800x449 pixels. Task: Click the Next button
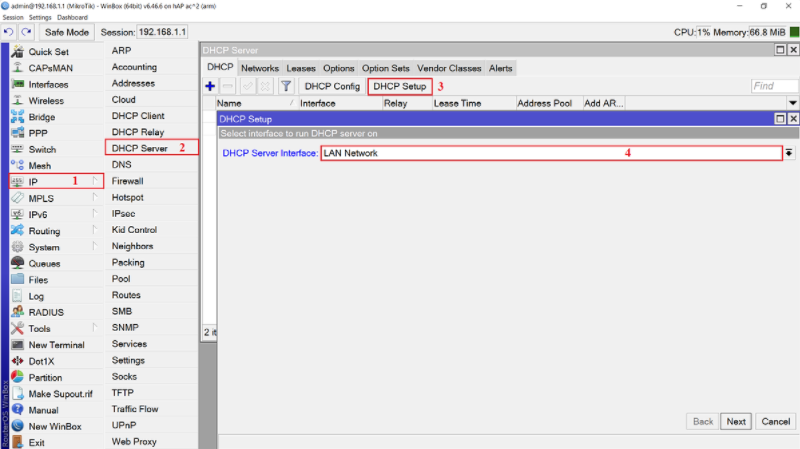pos(736,422)
